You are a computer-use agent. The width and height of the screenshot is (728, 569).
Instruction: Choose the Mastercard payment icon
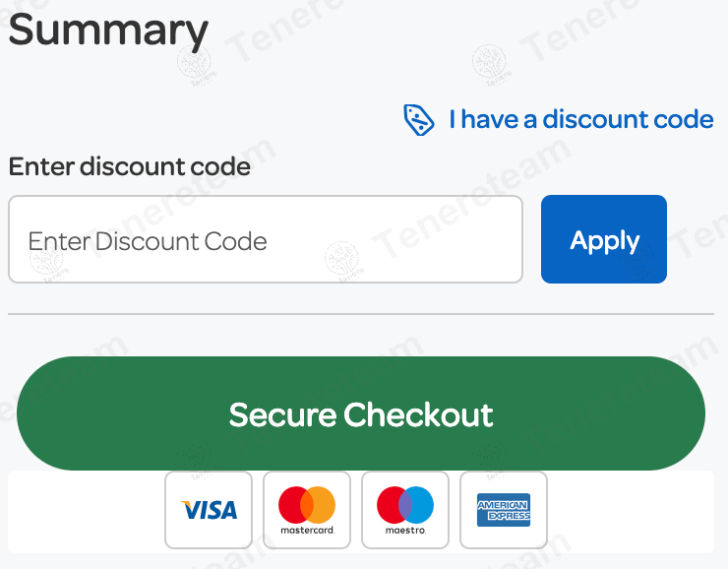(307, 510)
